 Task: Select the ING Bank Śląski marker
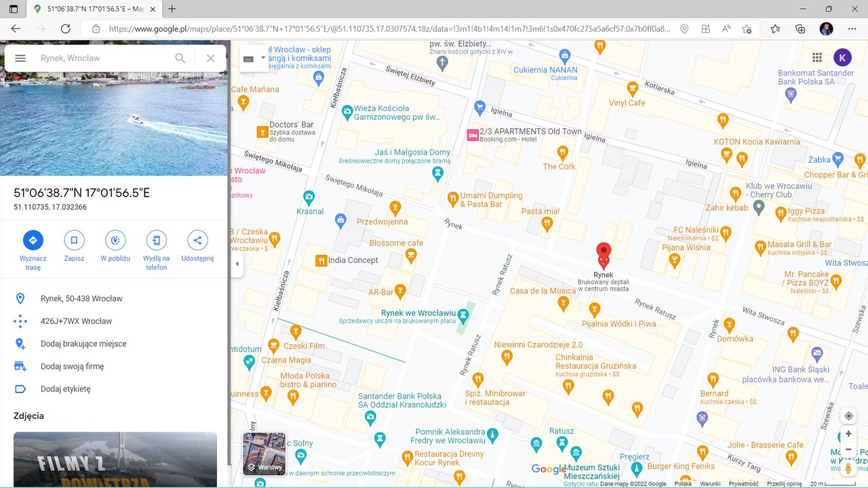tap(816, 353)
